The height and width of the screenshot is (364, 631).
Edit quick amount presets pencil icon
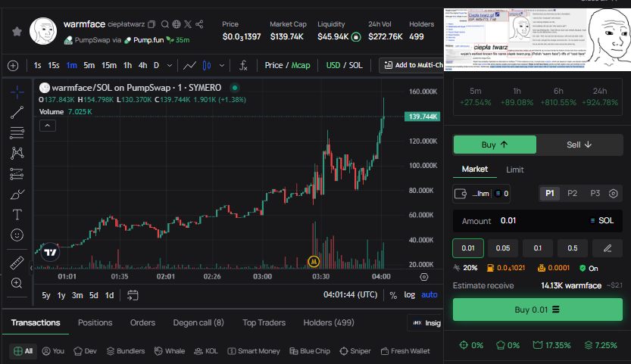pyautogui.click(x=608, y=248)
